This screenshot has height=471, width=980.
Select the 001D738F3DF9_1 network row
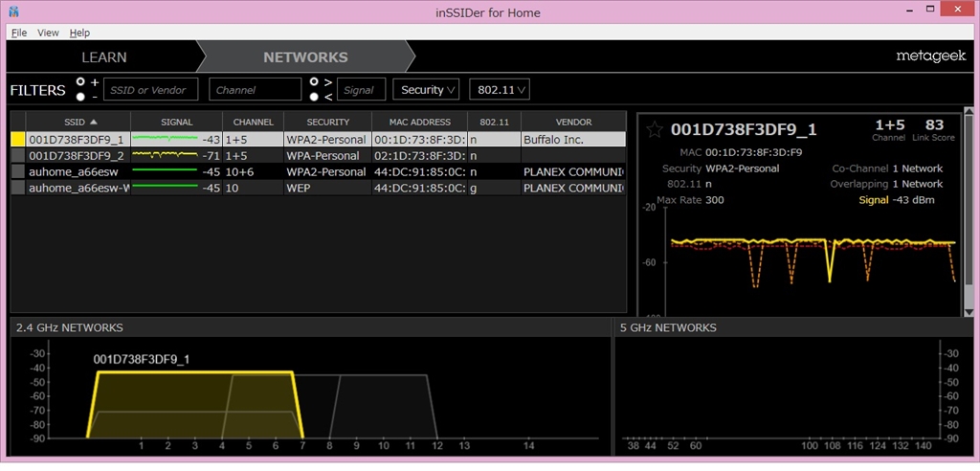click(x=318, y=140)
